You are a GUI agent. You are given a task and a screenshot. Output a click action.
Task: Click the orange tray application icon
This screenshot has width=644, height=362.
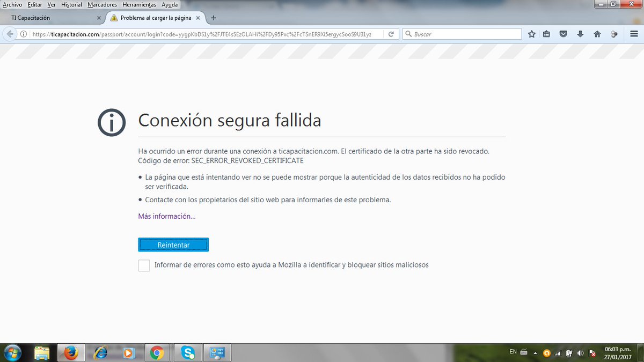point(546,353)
